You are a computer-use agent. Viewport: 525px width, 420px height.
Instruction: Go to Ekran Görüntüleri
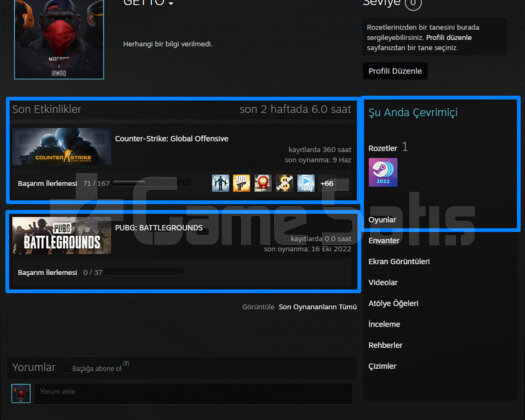coord(399,262)
